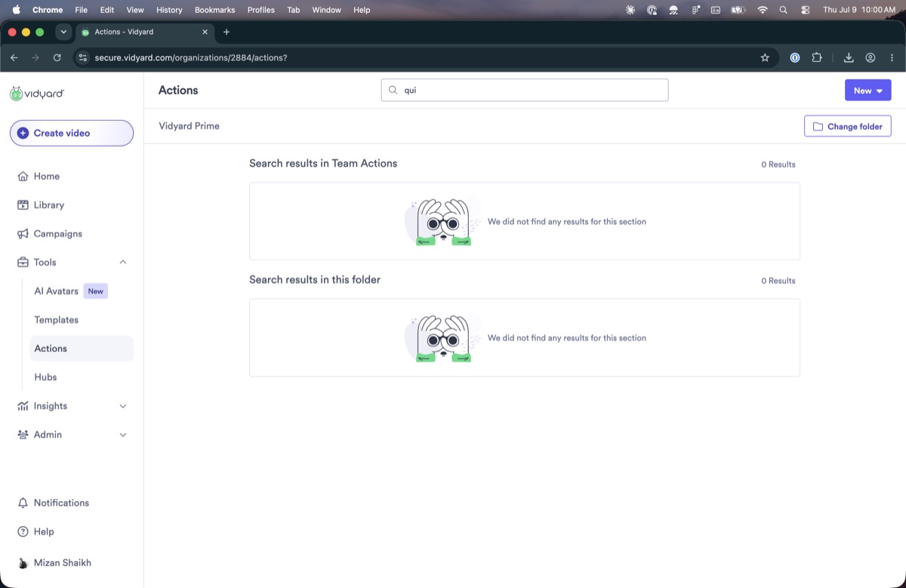Reload the page in Chrome
Screen dimensions: 906x588
click(x=57, y=57)
